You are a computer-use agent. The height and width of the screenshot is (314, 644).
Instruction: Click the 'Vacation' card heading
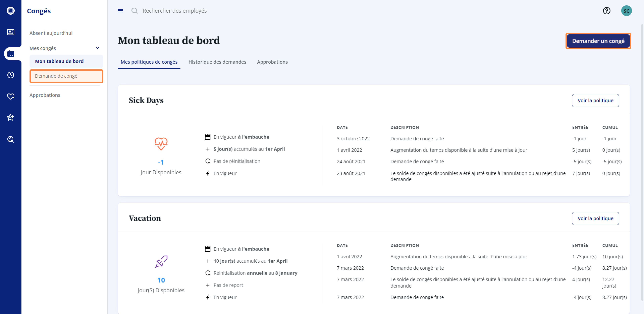[145, 218]
